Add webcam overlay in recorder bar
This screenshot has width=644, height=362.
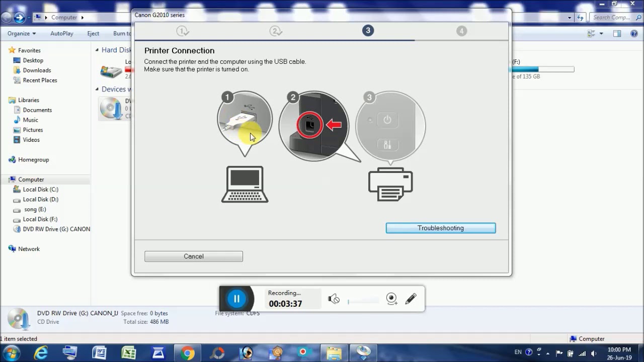coord(392,299)
